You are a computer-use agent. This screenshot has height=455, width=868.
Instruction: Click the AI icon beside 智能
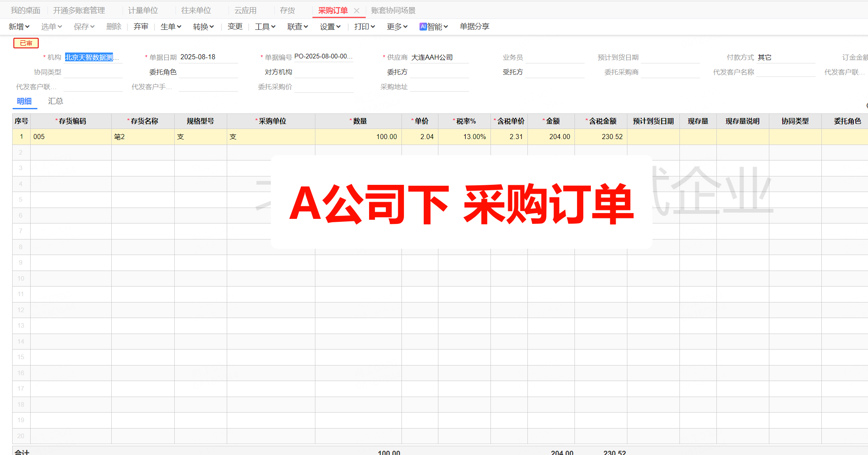pos(423,26)
